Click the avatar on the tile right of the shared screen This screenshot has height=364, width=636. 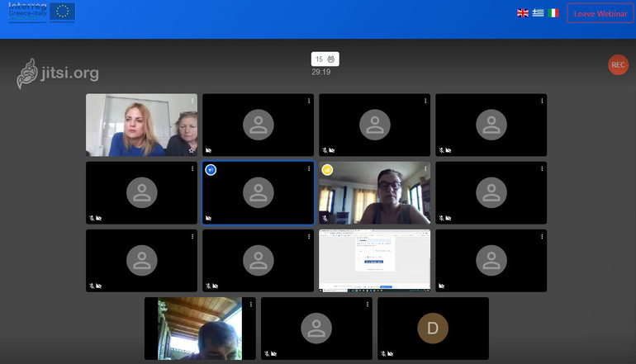click(x=491, y=261)
